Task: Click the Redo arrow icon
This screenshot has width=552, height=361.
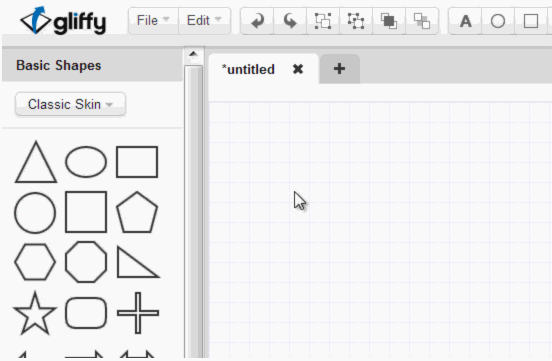Action: point(290,21)
